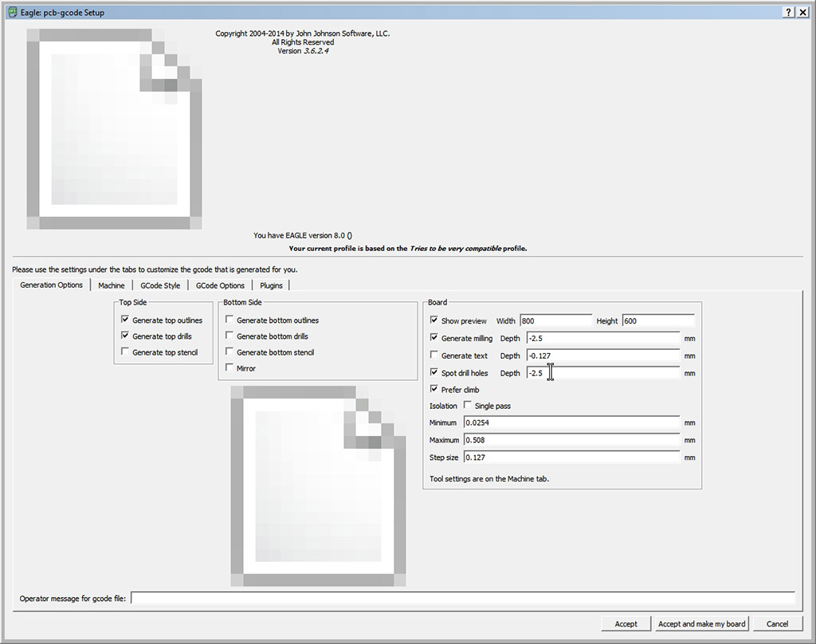Click the preview Width field
Viewport: 816px width, 644px height.
555,320
